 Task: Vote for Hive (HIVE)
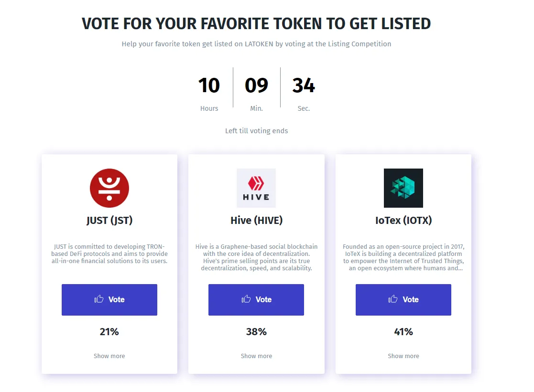coord(256,300)
